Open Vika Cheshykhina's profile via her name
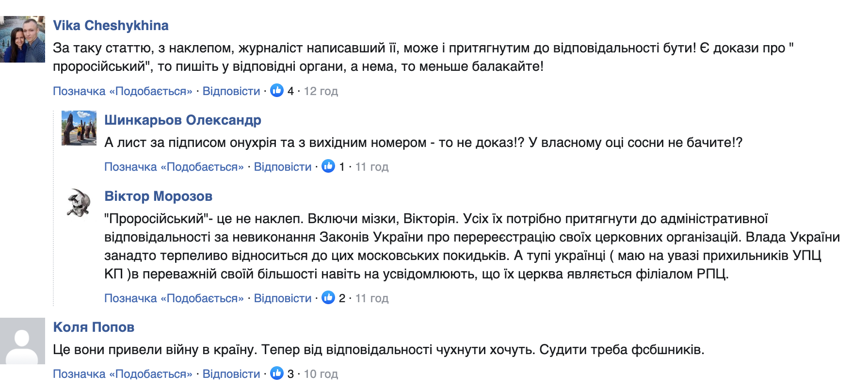This screenshot has height=390, width=868. (111, 25)
